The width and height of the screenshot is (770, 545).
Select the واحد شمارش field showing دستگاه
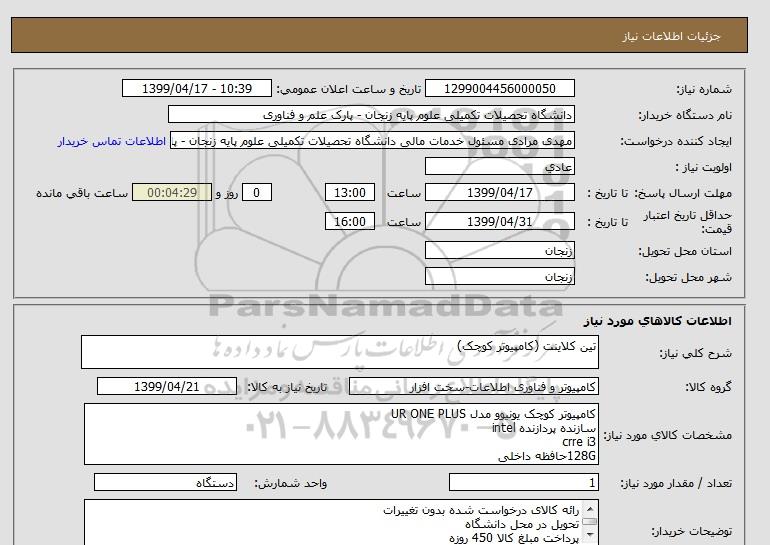click(x=165, y=483)
